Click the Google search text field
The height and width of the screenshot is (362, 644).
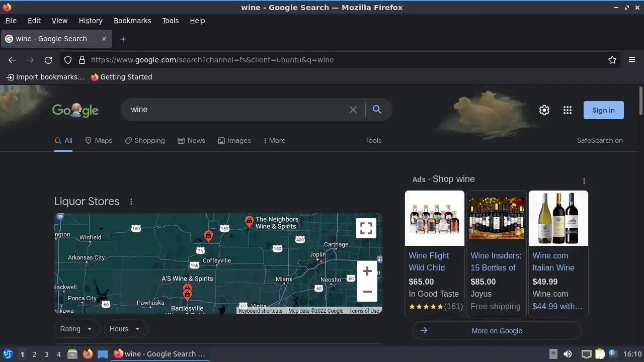[x=236, y=110]
